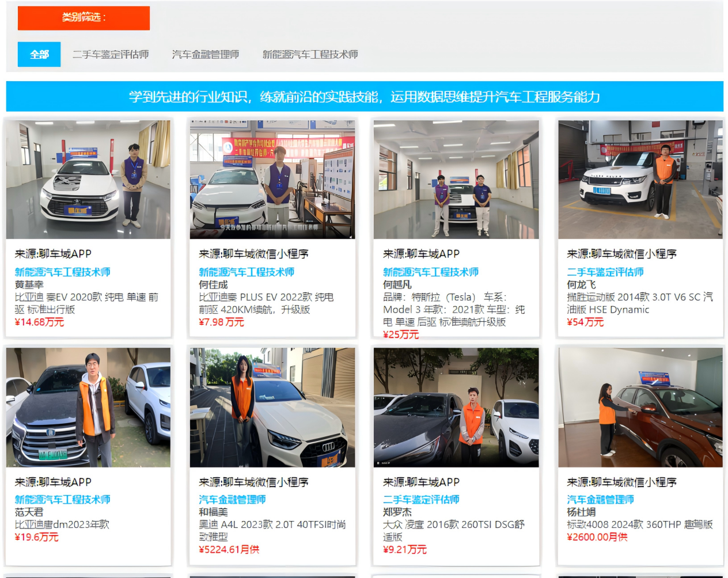The width and height of the screenshot is (728, 578).
Task: Click the orange 类别筛选 label
Action: pos(84,18)
